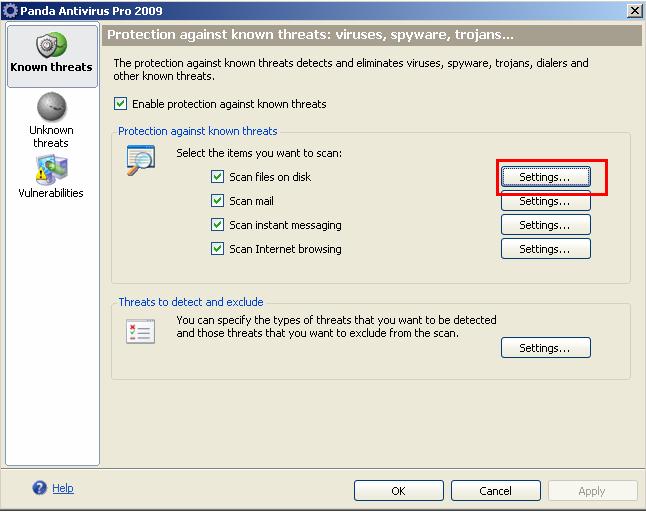Uncheck Scan files on disk

[218, 177]
